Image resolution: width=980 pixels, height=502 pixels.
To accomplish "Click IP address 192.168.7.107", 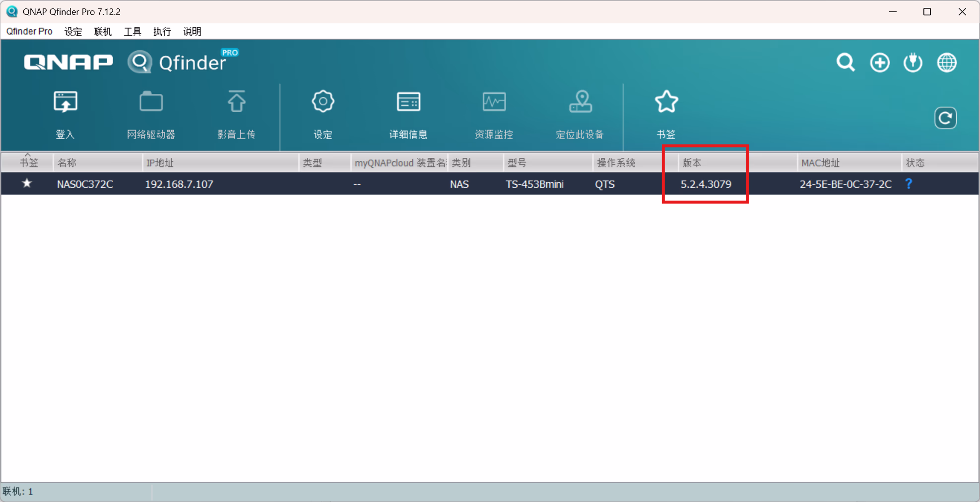I will [x=179, y=184].
